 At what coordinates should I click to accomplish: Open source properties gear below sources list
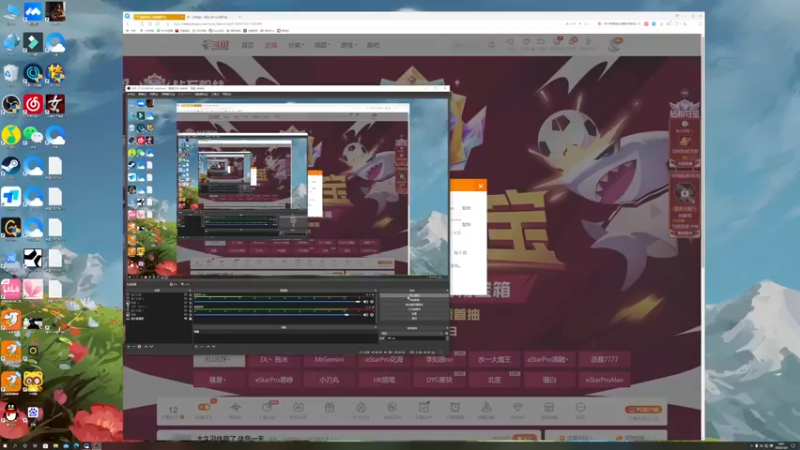coord(139,346)
